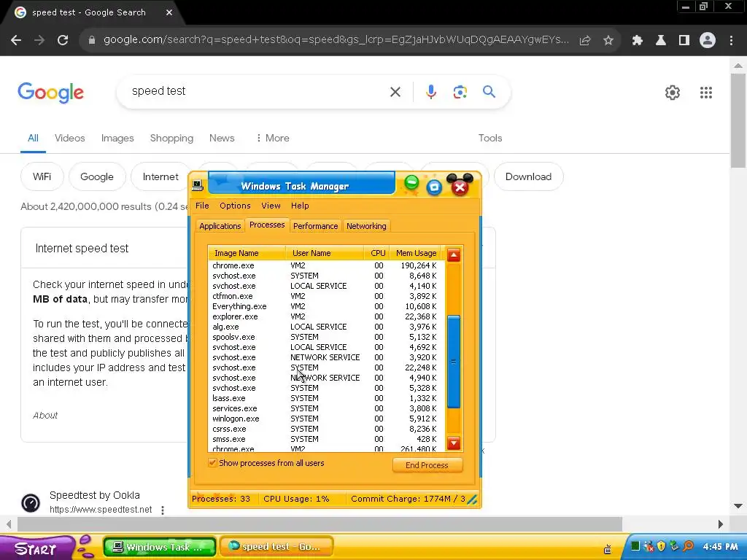This screenshot has width=747, height=560.
Task: Sort processes by CPU column
Action: (x=378, y=253)
